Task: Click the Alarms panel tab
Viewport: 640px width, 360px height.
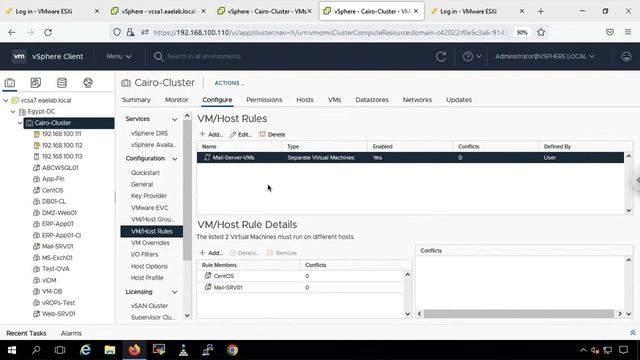Action: point(71,333)
